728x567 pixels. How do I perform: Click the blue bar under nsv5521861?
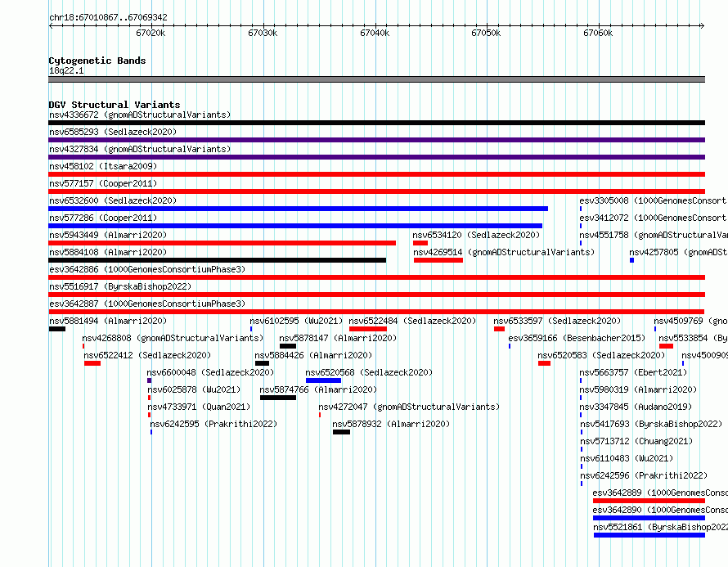click(x=649, y=535)
